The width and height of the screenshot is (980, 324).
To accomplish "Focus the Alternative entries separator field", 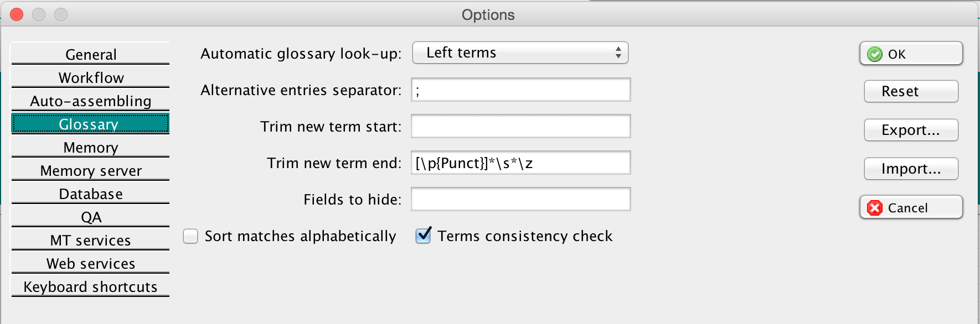I will coord(520,90).
